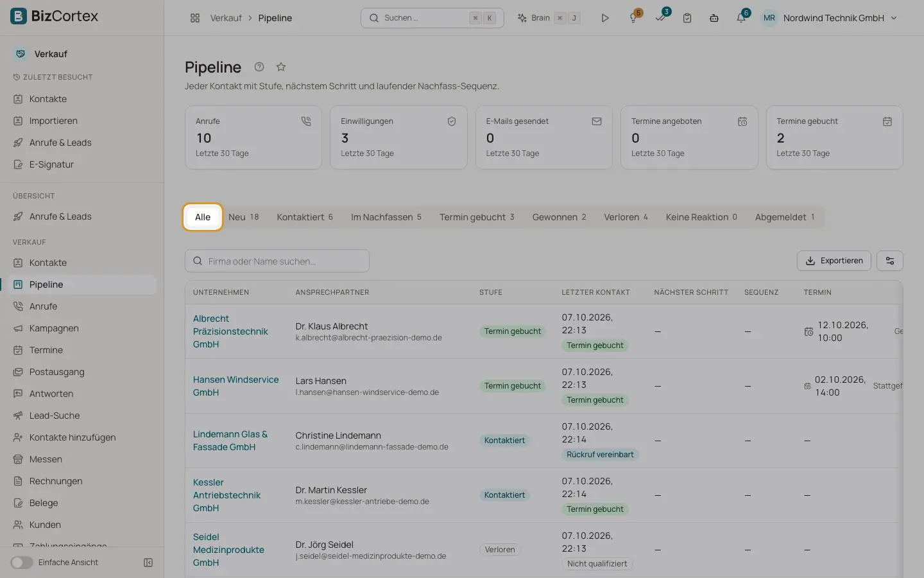924x578 pixels.
Task: Open Lindemann Glas & Fassade GmbH link
Action: pos(230,441)
